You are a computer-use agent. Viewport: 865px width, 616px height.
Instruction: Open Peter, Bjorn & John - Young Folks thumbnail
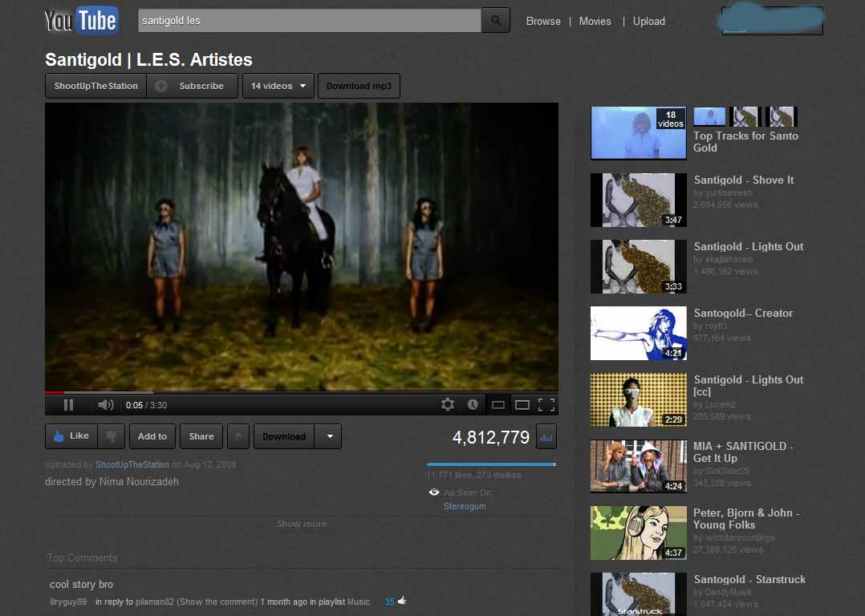click(x=638, y=533)
